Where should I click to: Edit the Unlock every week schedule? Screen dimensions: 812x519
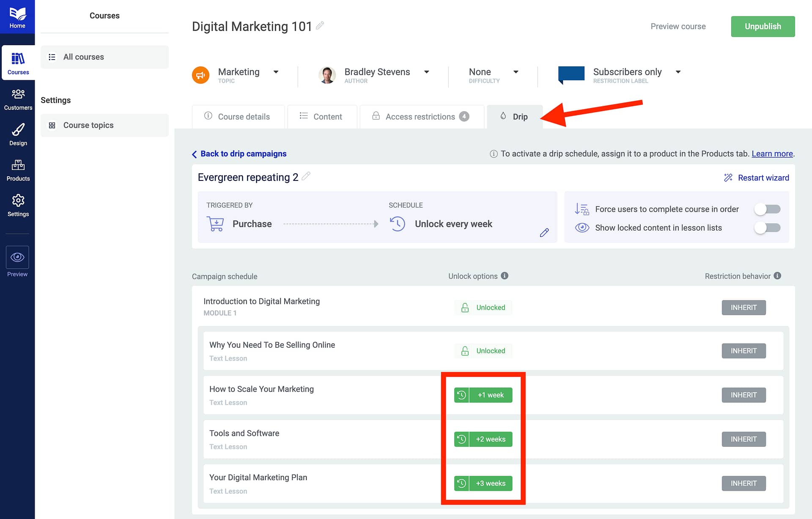click(544, 232)
